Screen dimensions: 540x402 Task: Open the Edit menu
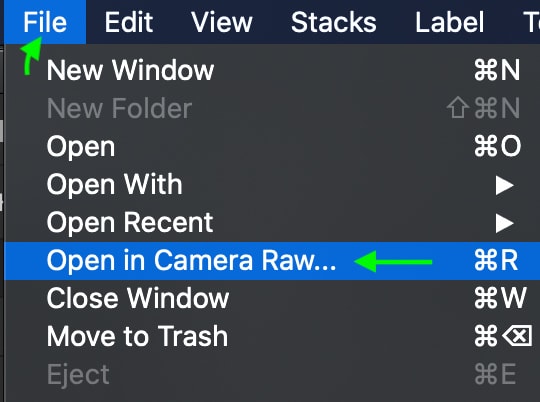tap(129, 22)
